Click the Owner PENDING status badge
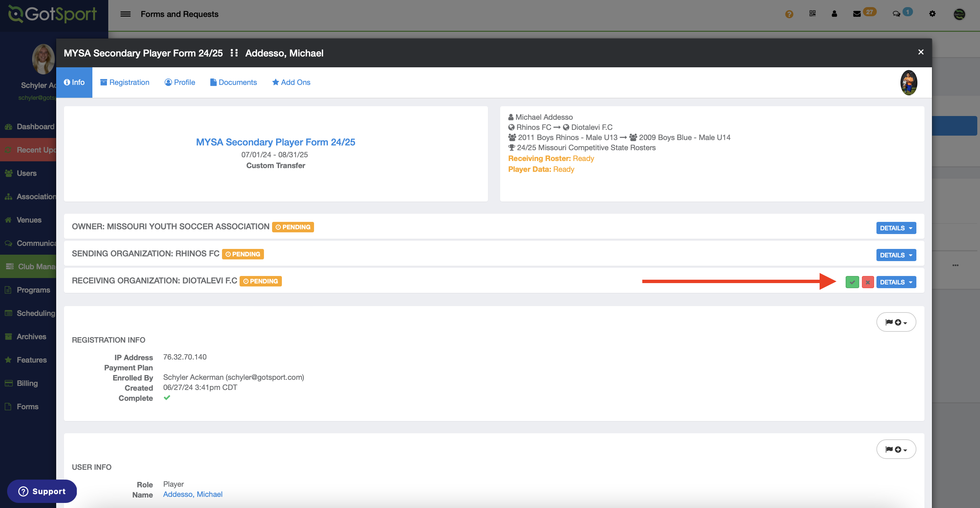 pos(293,227)
